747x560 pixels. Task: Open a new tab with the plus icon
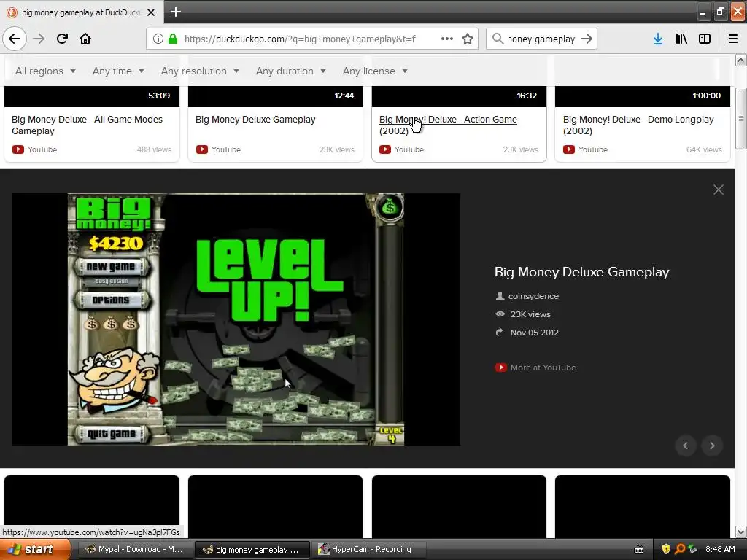click(175, 12)
